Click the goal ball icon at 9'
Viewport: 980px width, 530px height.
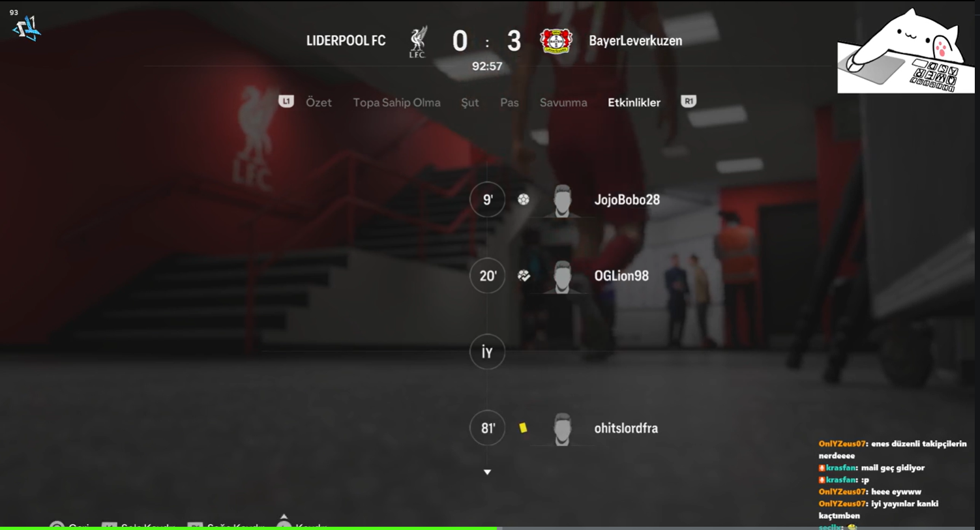tap(524, 199)
